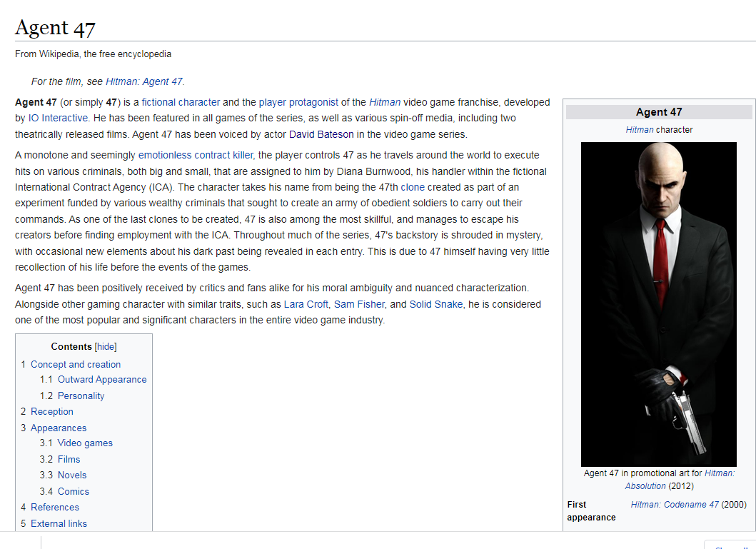This screenshot has width=756, height=549.
Task: Open Hitman: Codename 47 link in infobox
Action: click(x=675, y=504)
